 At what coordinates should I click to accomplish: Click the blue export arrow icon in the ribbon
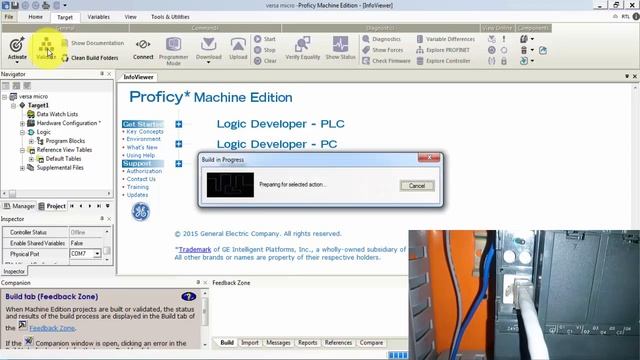click(543, 51)
